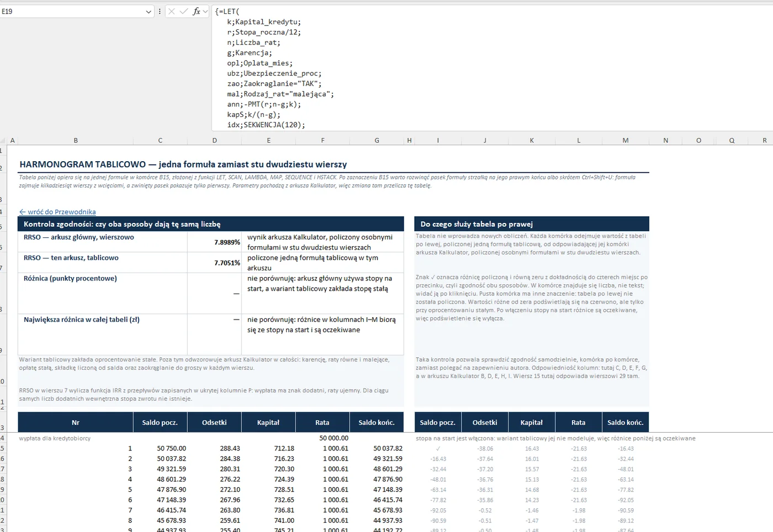
Task: Select column G header
Action: [377, 140]
